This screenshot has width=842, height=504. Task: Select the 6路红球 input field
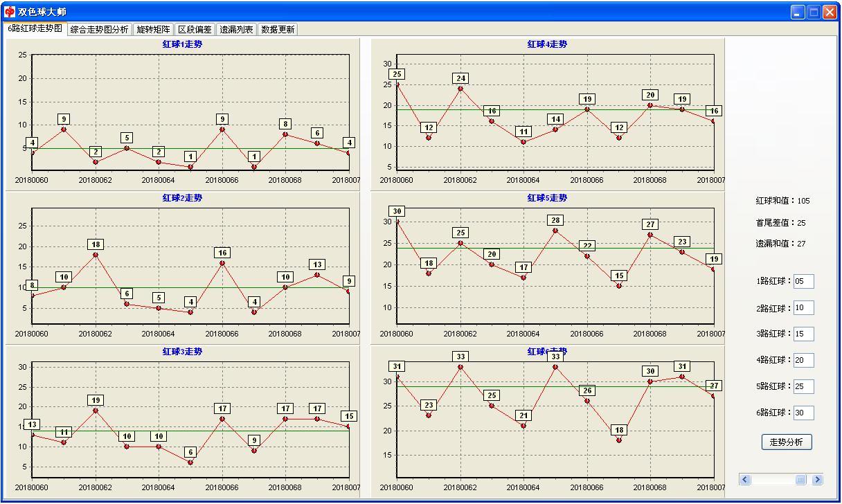pos(804,413)
